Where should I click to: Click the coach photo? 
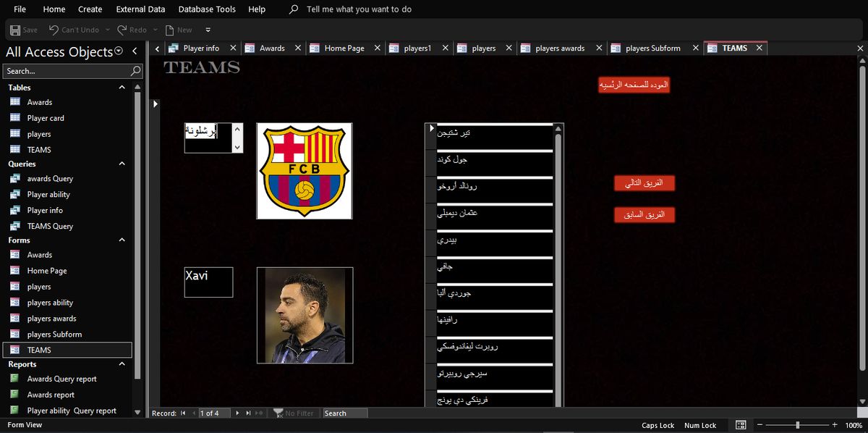305,315
